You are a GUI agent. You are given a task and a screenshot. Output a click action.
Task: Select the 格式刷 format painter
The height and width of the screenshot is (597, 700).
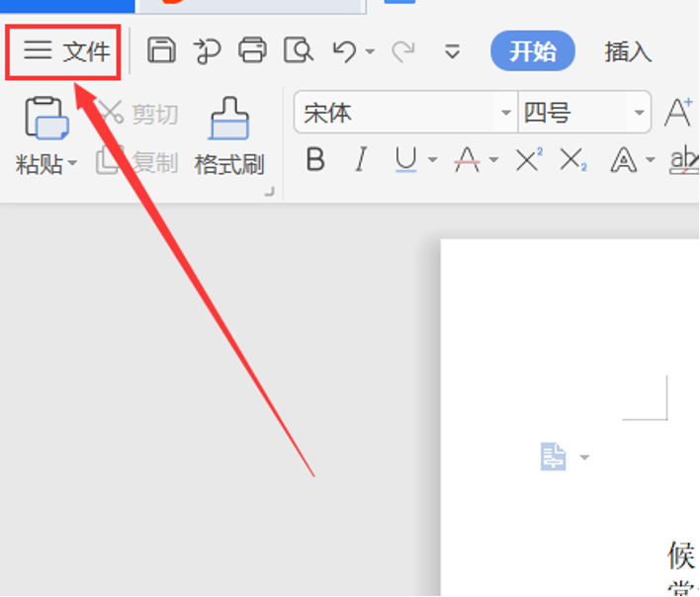pyautogui.click(x=229, y=136)
